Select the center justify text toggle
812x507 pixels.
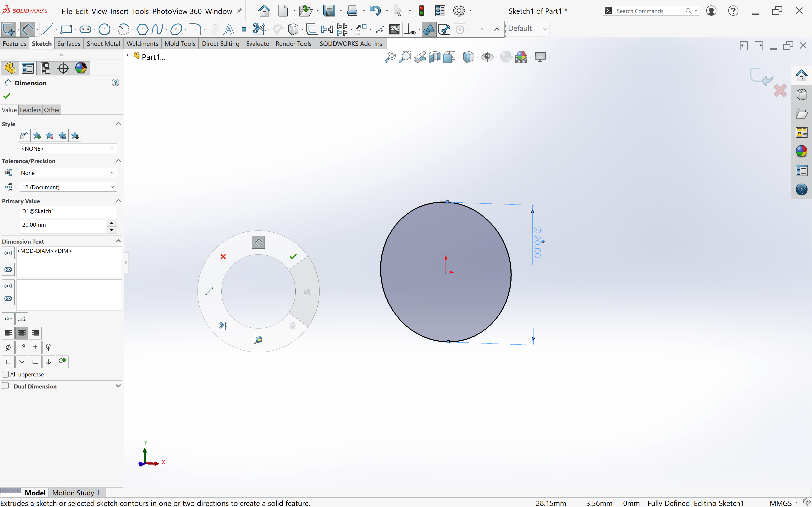(22, 333)
